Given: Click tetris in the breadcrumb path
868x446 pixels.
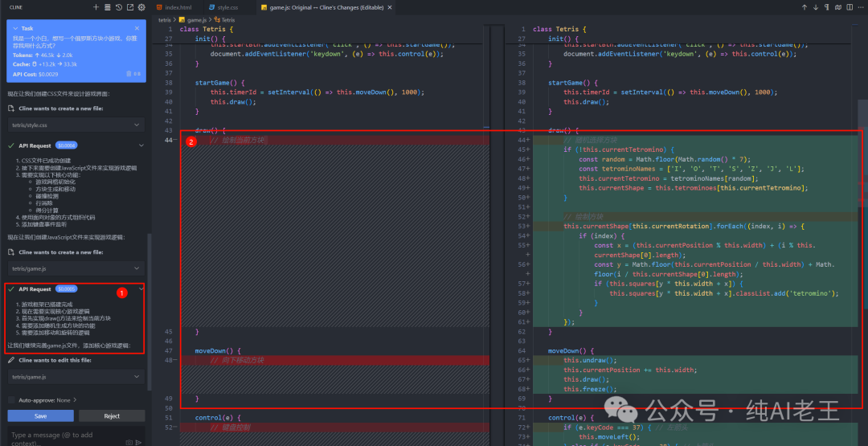Looking at the screenshot, I should (x=165, y=19).
